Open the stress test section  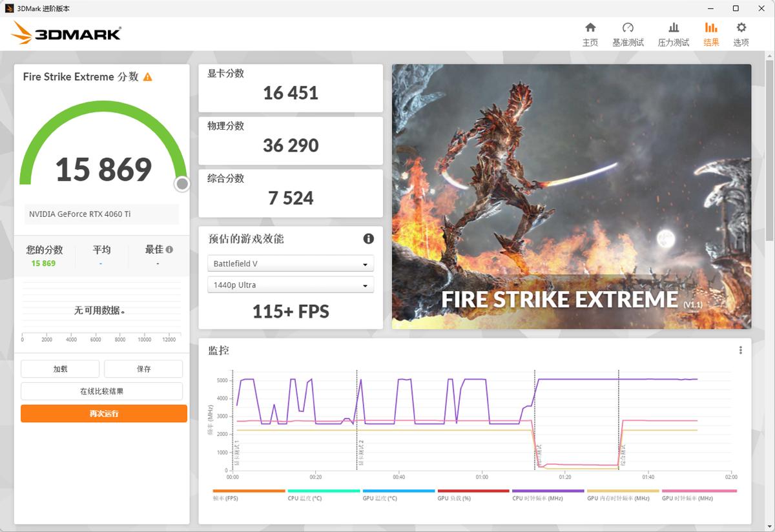[x=673, y=34]
